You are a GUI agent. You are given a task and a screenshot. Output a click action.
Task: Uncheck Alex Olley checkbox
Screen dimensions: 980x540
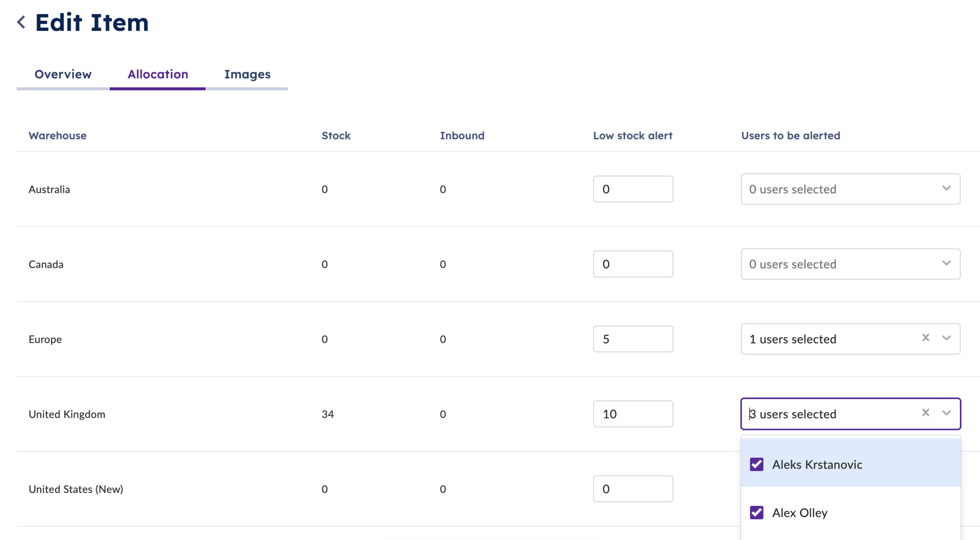(756, 513)
